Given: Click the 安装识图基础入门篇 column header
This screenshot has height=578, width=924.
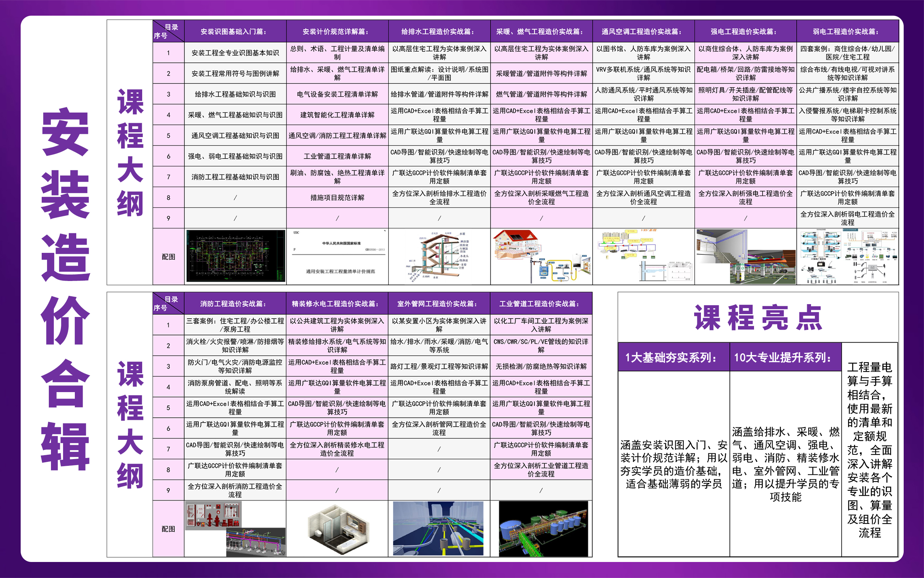Looking at the screenshot, I should tap(236, 31).
